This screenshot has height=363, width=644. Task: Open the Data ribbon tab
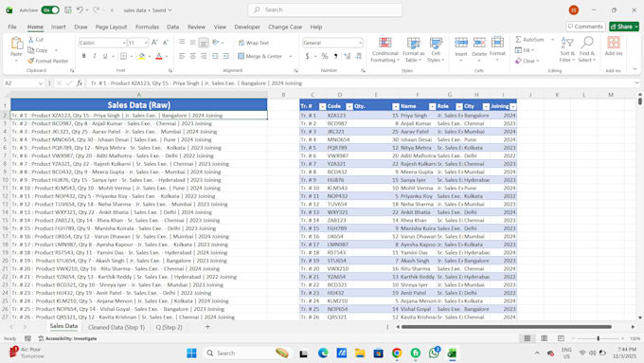tap(173, 27)
